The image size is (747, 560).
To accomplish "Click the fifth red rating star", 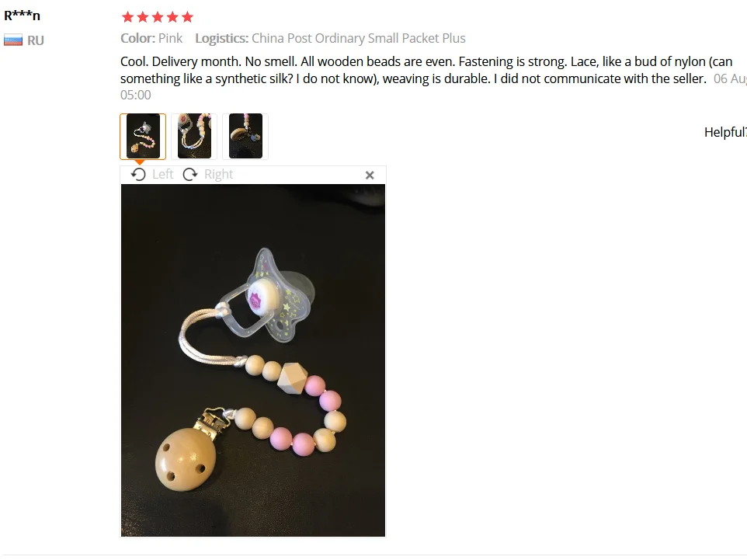I will pyautogui.click(x=188, y=17).
